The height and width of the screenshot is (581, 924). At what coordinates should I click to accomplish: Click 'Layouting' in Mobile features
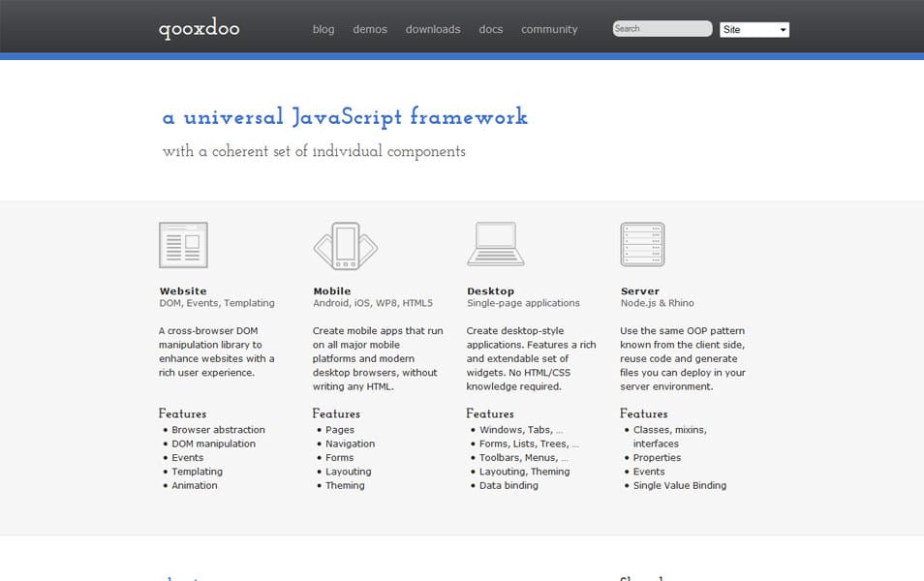[349, 472]
